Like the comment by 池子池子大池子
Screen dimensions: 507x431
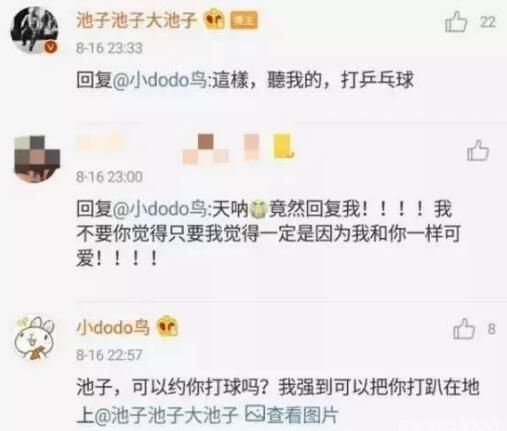(456, 21)
